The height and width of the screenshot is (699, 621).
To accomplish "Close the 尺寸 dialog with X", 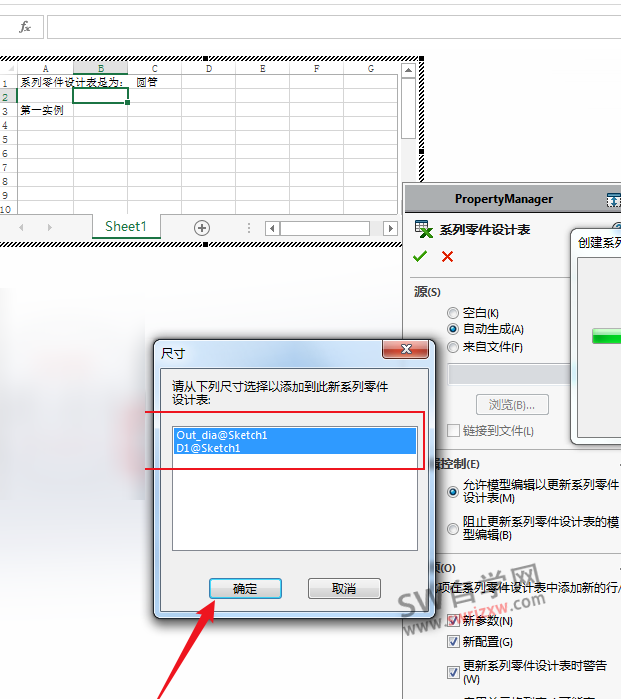I will tap(406, 349).
